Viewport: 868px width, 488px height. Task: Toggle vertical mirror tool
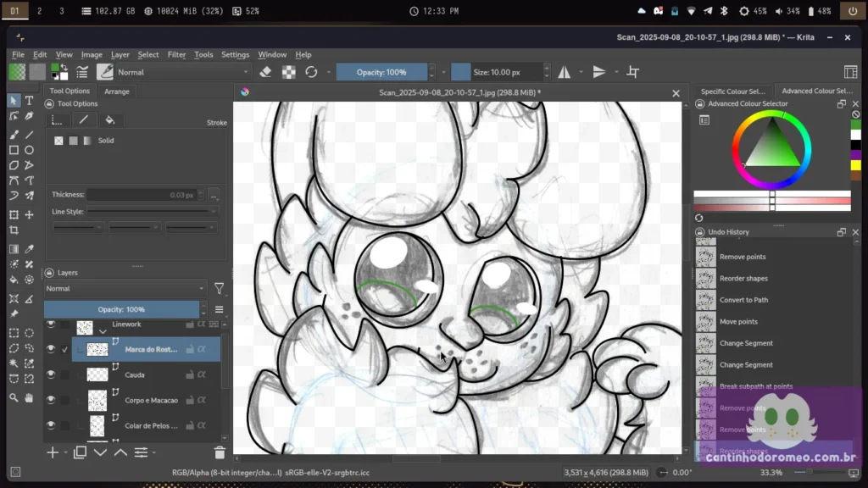click(x=599, y=72)
